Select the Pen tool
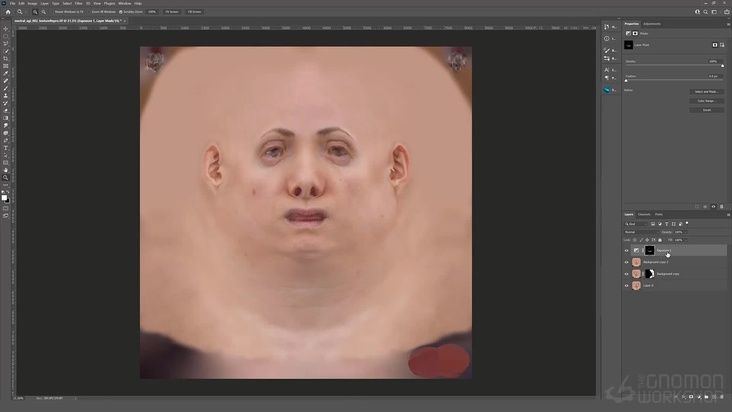This screenshot has height=412, width=732. click(x=6, y=140)
